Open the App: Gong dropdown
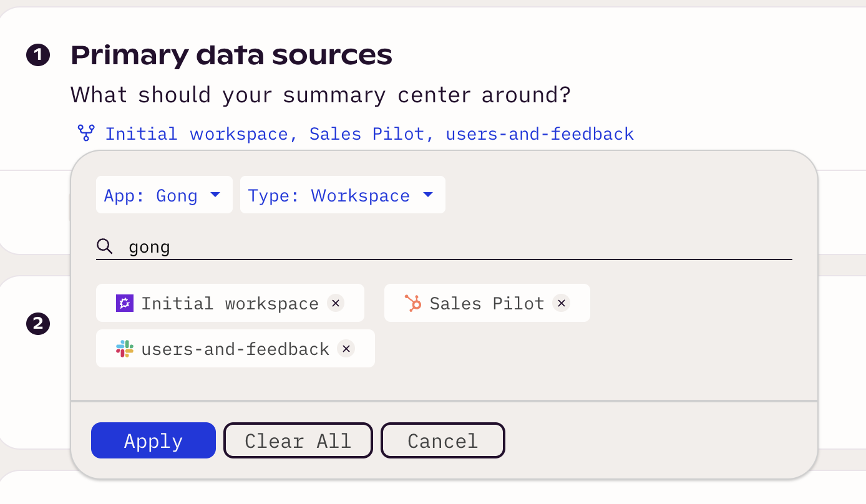The image size is (866, 504). click(x=163, y=195)
